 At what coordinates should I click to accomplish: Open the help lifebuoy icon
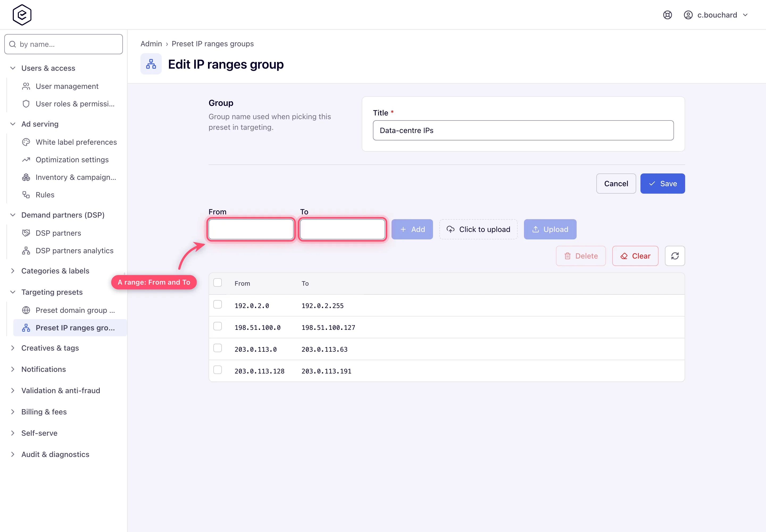[x=667, y=15]
